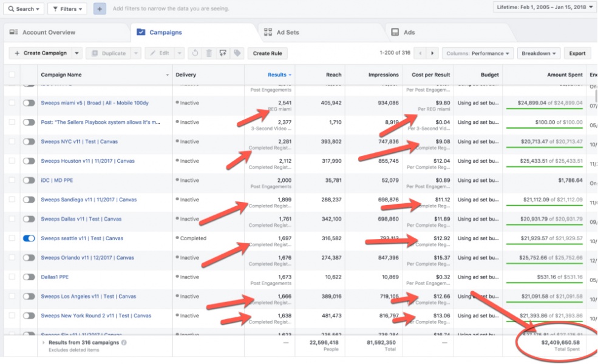Open the Create Campaign arrow dropdown

click(76, 53)
